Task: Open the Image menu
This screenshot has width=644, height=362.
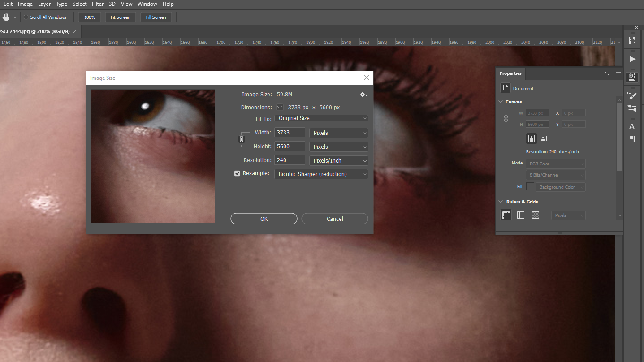Action: point(25,4)
